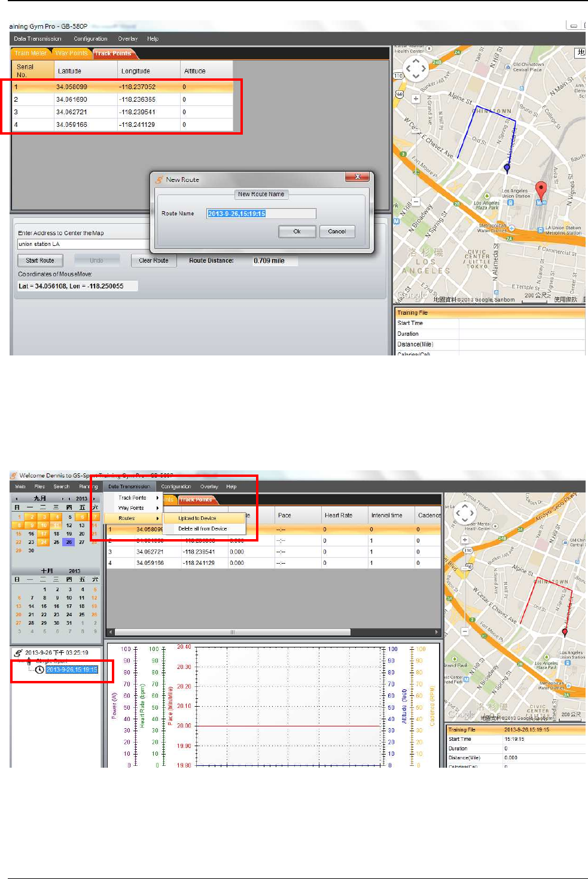
Task: Click the Route Name input field
Action: point(261,214)
